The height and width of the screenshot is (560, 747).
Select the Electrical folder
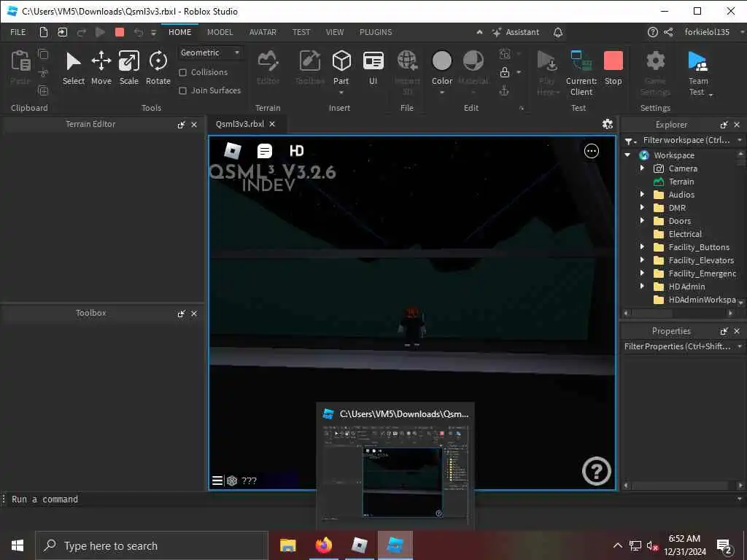click(x=684, y=234)
